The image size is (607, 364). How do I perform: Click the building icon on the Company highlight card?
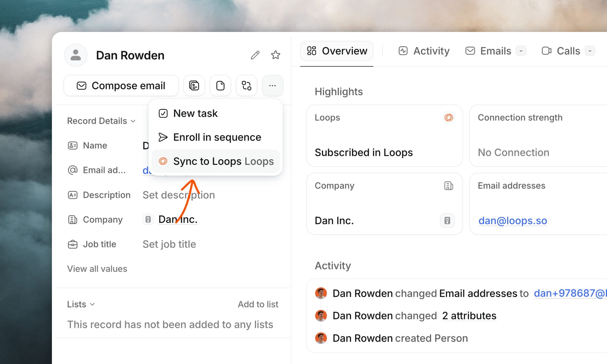pyautogui.click(x=449, y=186)
